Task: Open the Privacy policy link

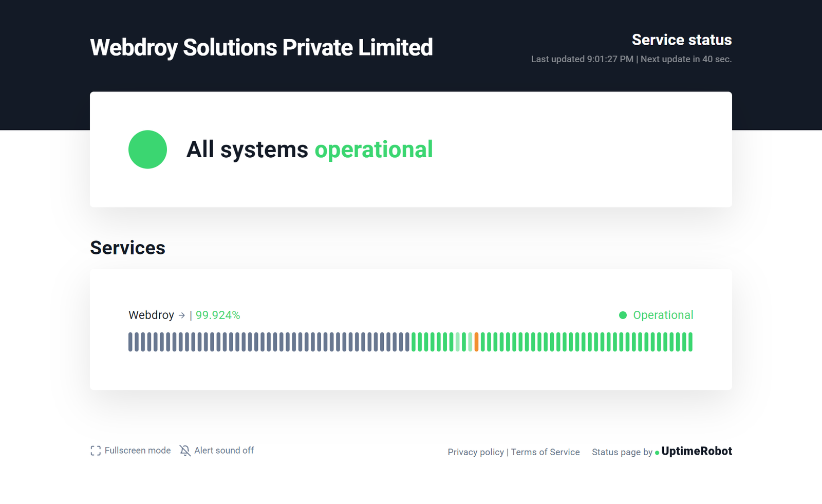Action: coord(476,452)
